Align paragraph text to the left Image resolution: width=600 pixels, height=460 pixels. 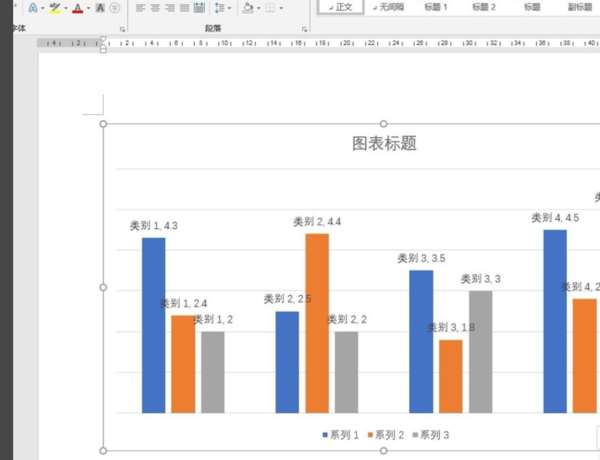[140, 8]
